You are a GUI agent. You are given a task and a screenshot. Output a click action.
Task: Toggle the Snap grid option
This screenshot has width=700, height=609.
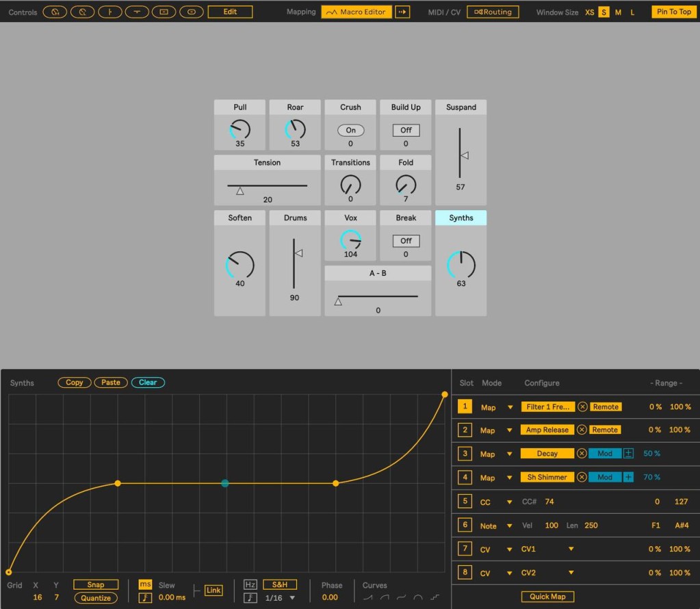[96, 584]
